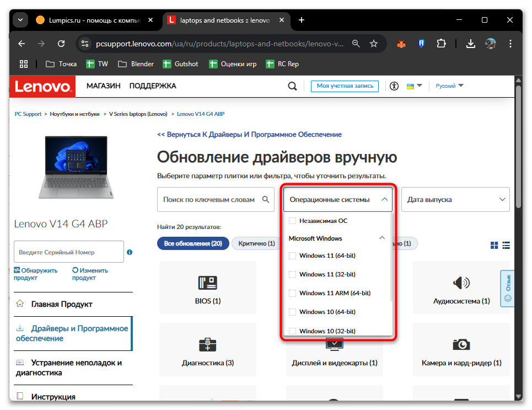Select the Критично (1) filter
The height and width of the screenshot is (410, 532).
(256, 243)
